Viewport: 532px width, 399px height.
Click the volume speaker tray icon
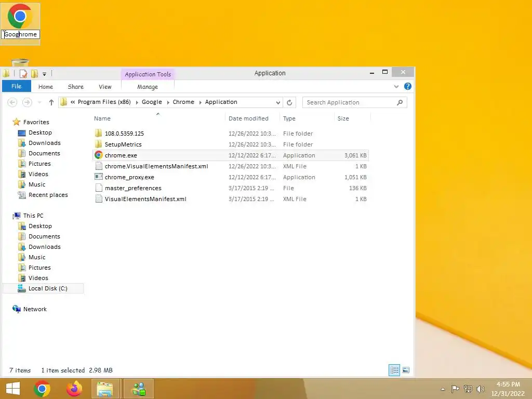point(480,389)
